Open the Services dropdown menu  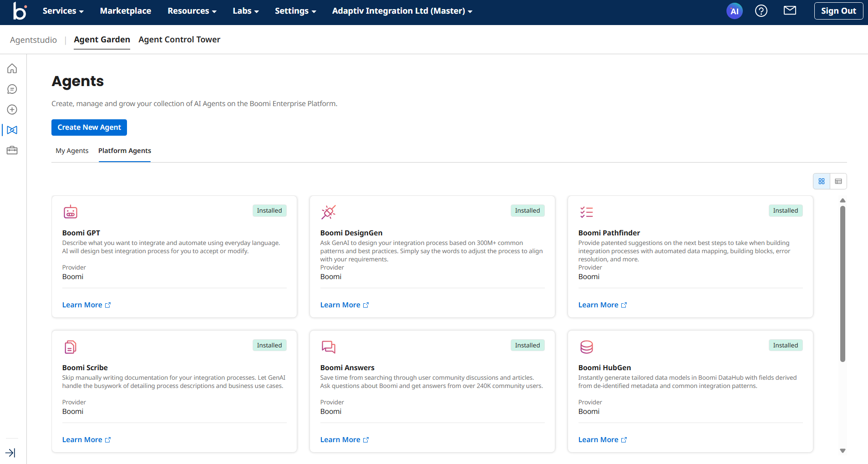63,11
